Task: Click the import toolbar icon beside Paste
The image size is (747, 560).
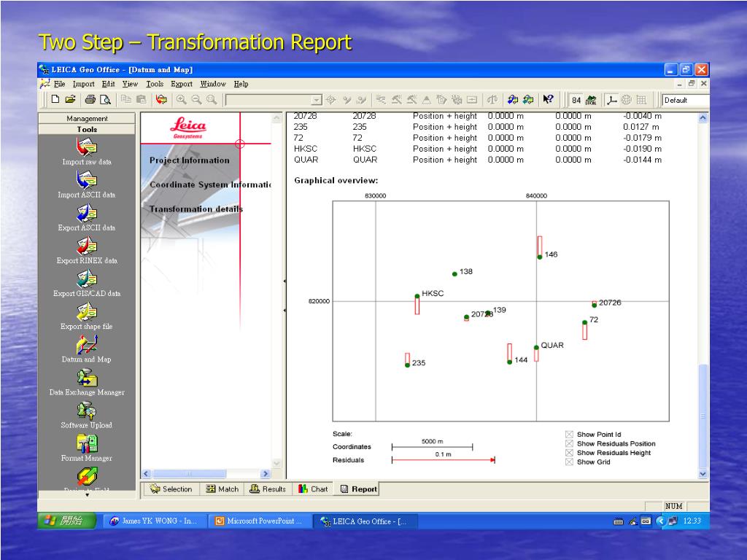Action: click(161, 99)
